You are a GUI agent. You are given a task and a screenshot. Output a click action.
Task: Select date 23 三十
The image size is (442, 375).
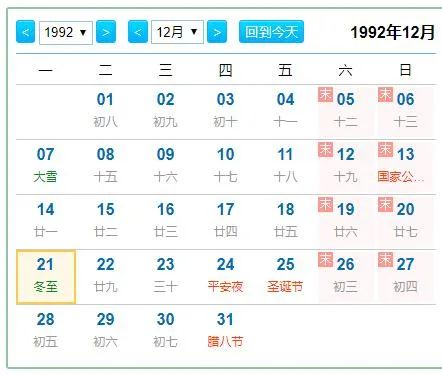point(165,277)
